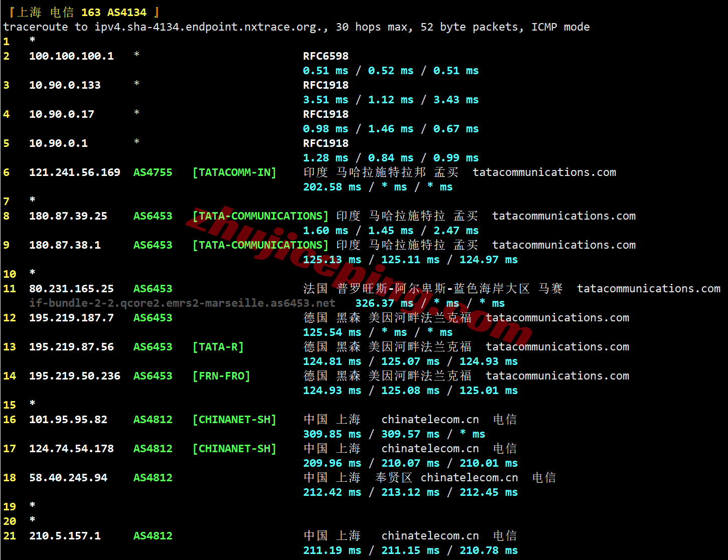Click the if-bundle-2-2.qcore2.emrs2-marseille.as6453.net hostname
The width and height of the screenshot is (728, 560).
click(182, 303)
